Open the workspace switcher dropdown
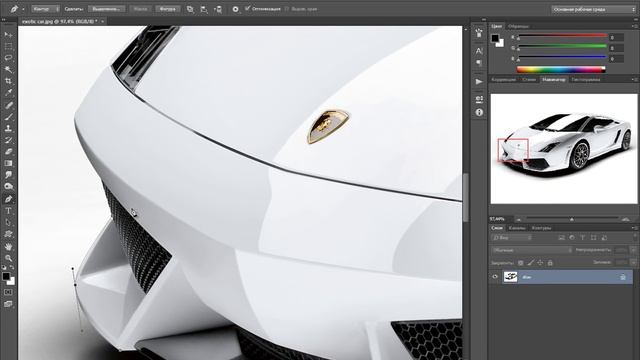The image size is (640, 360). pyautogui.click(x=593, y=9)
